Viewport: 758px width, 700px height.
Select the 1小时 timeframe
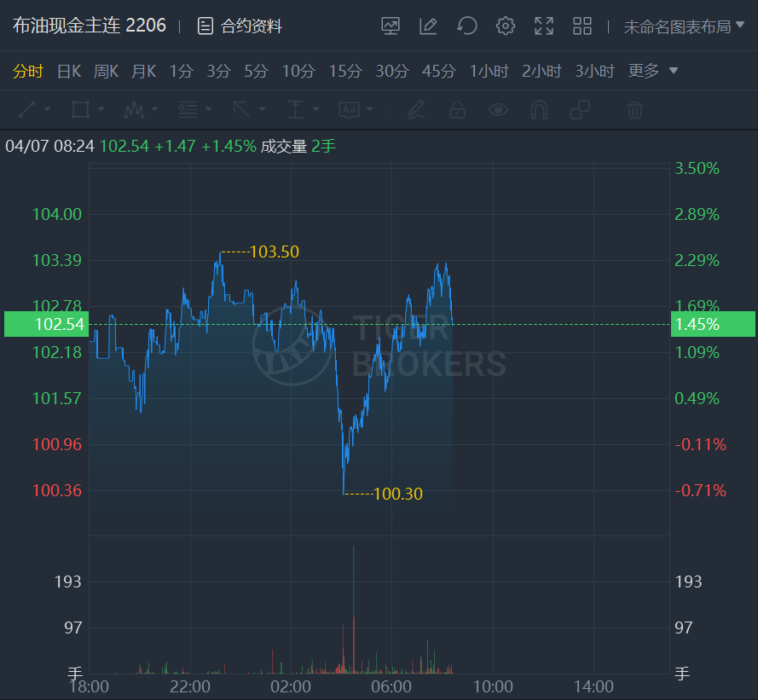pos(489,72)
